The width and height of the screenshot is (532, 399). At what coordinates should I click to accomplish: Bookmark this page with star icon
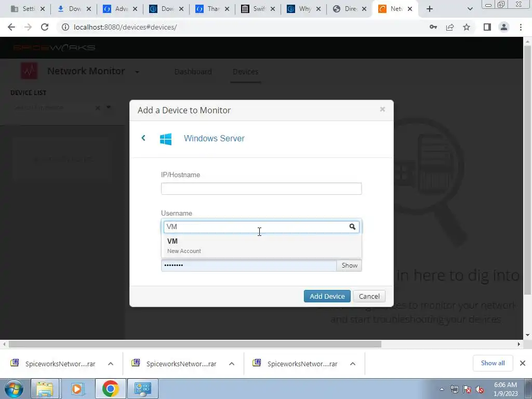click(467, 27)
